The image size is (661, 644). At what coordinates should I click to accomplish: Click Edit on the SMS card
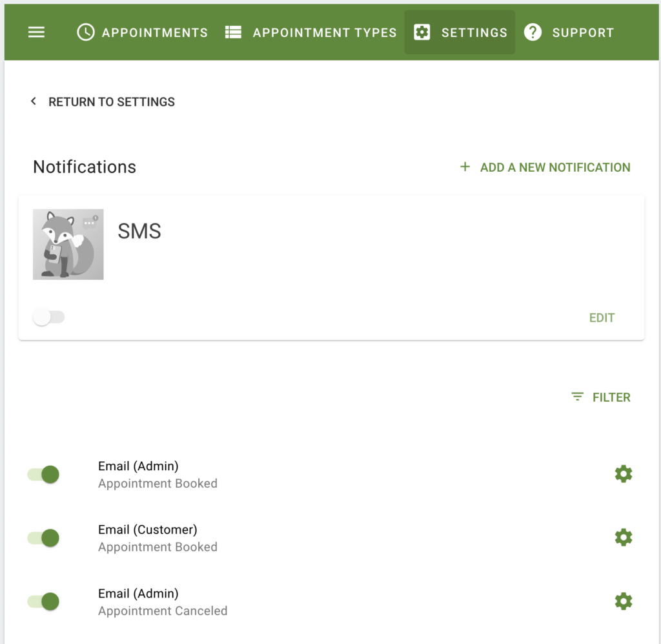(x=602, y=318)
